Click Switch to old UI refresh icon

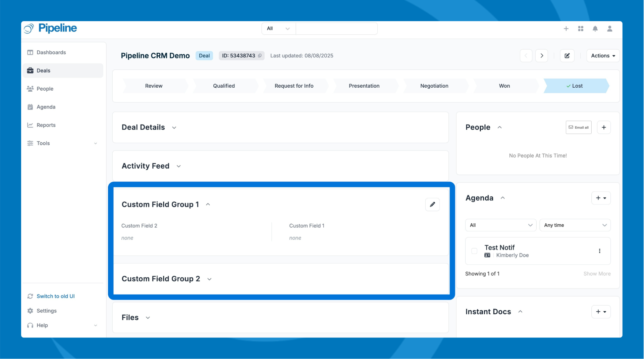pos(30,296)
